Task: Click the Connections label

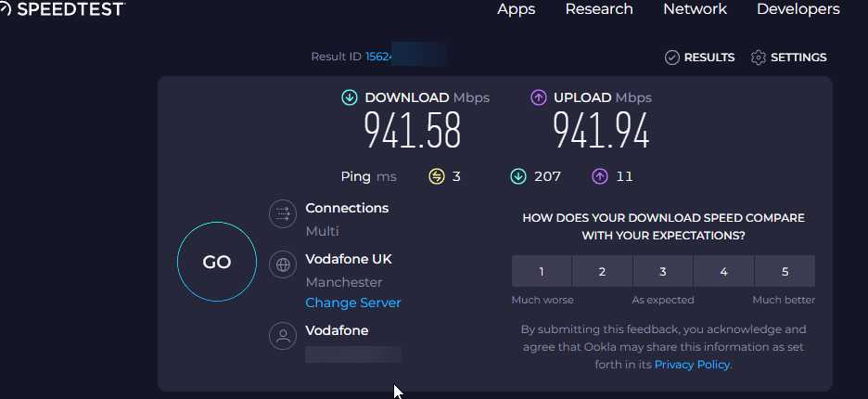Action: click(347, 209)
